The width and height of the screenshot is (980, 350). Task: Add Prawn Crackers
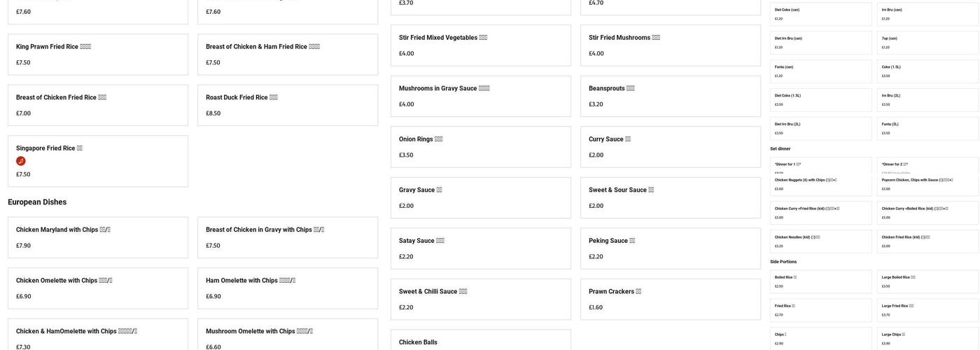(x=670, y=299)
